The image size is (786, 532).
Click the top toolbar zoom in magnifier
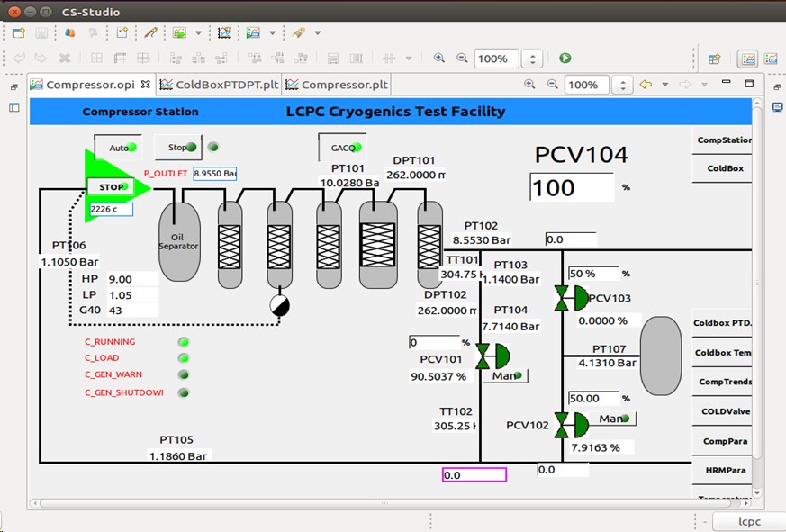(439, 59)
